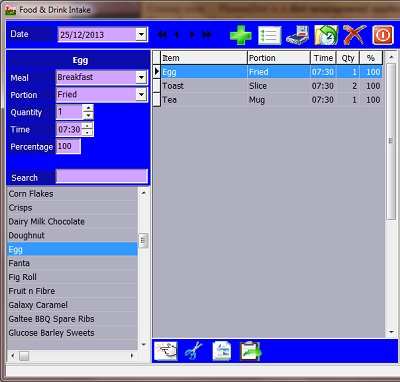Select Glucose Barley Sweets item
Viewport: 400px width, 382px height.
click(x=72, y=333)
